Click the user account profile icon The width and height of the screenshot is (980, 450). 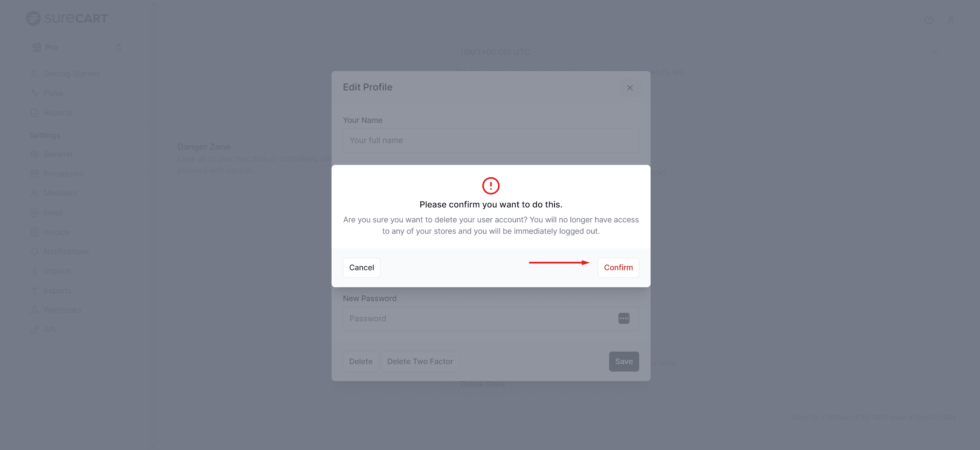pyautogui.click(x=950, y=20)
